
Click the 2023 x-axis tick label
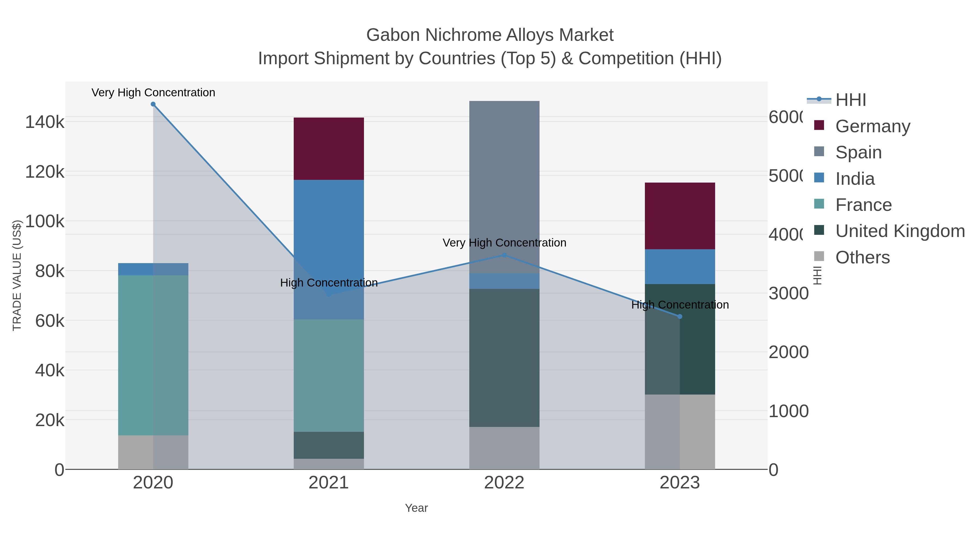coord(680,483)
